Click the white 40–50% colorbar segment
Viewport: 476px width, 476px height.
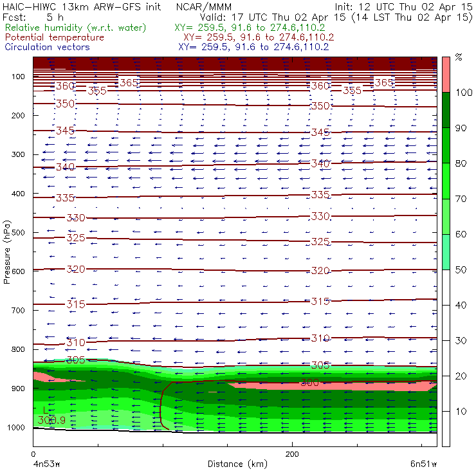tap(446, 287)
